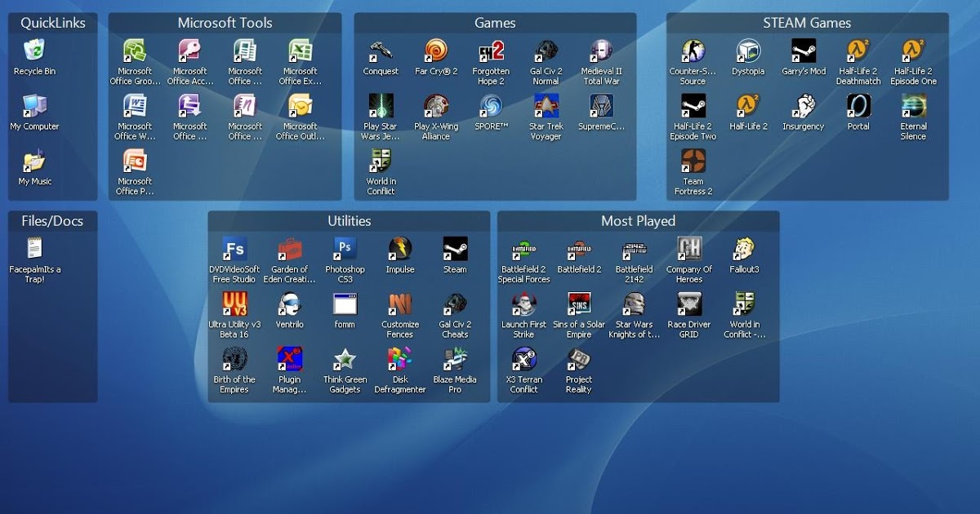Click the STEAM Games fence title
Image resolution: width=980 pixels, height=514 pixels.
click(x=807, y=23)
